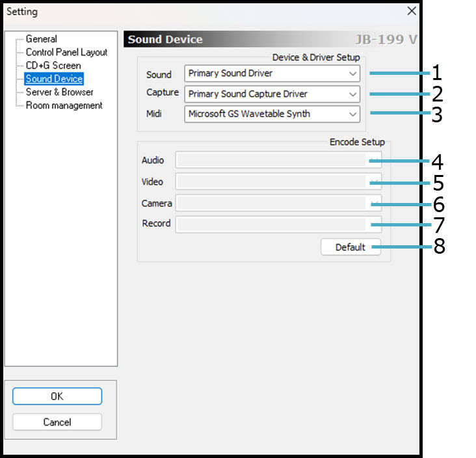This screenshot has width=476, height=458.
Task: Click the JB-199 V model label
Action: [386, 40]
